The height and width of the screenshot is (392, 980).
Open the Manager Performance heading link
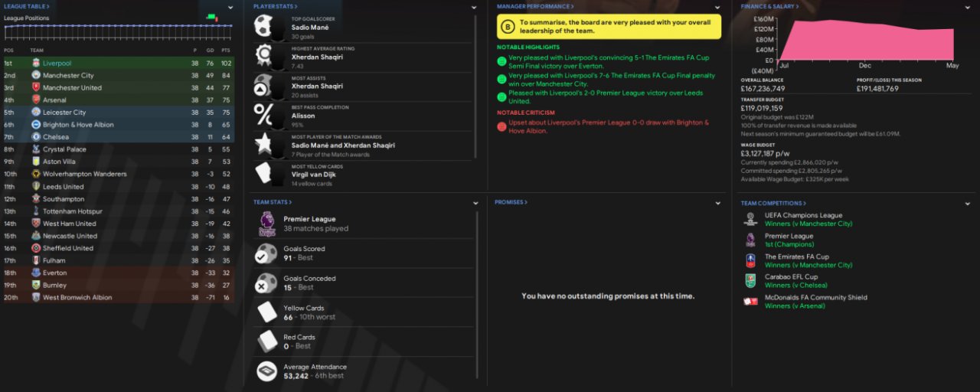pos(535,6)
